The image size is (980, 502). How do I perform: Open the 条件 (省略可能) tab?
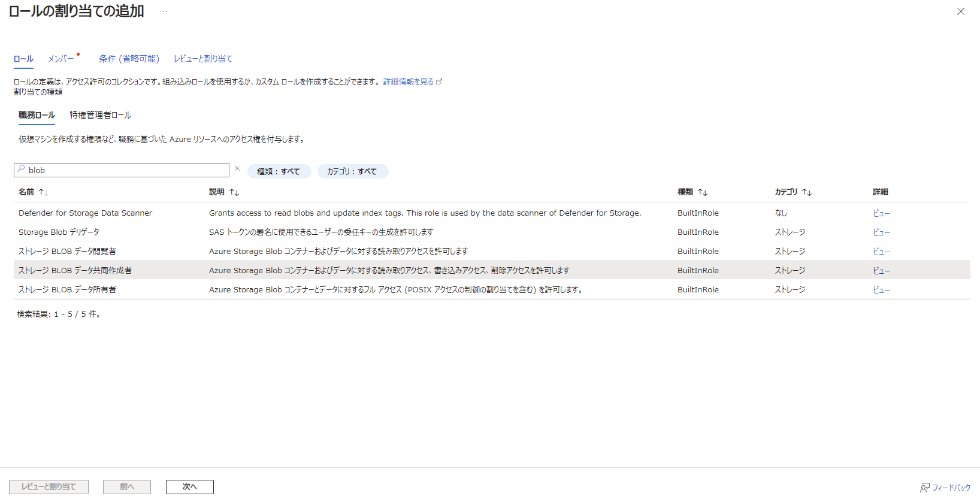coord(129,59)
